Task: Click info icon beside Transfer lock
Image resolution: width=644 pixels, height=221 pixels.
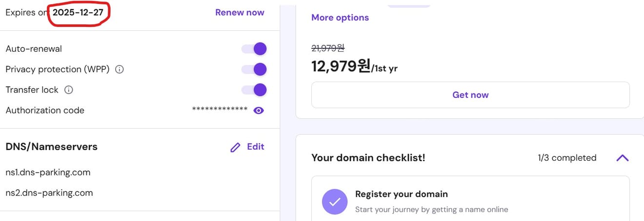Action: 69,90
